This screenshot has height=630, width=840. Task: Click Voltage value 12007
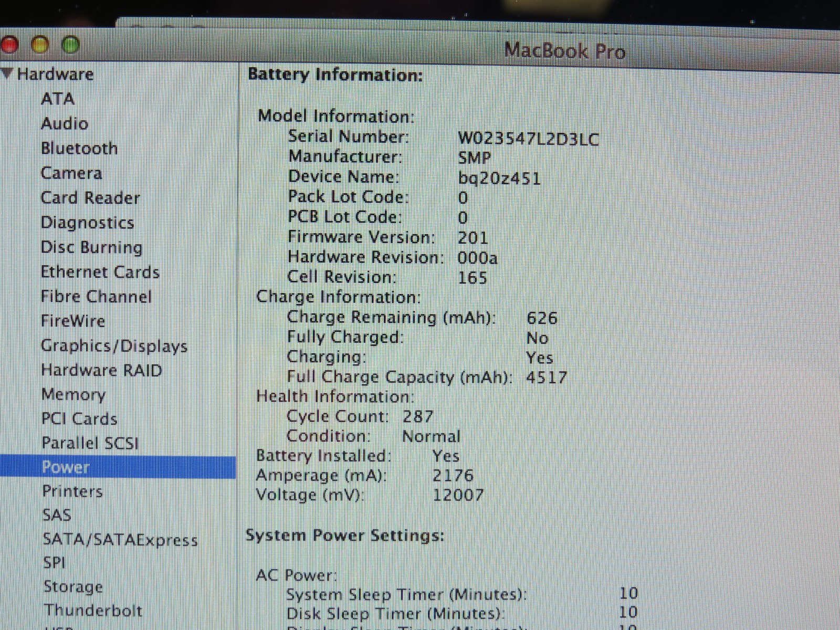458,495
